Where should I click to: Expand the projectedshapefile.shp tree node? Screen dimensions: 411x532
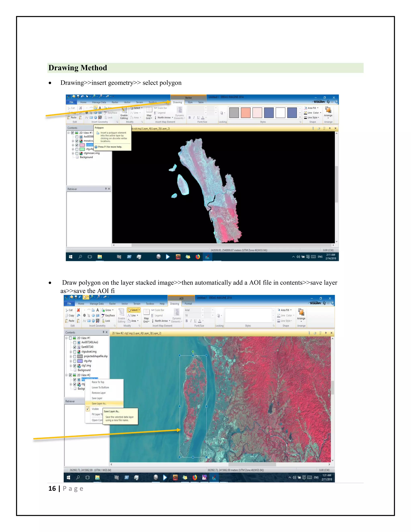pos(71,356)
